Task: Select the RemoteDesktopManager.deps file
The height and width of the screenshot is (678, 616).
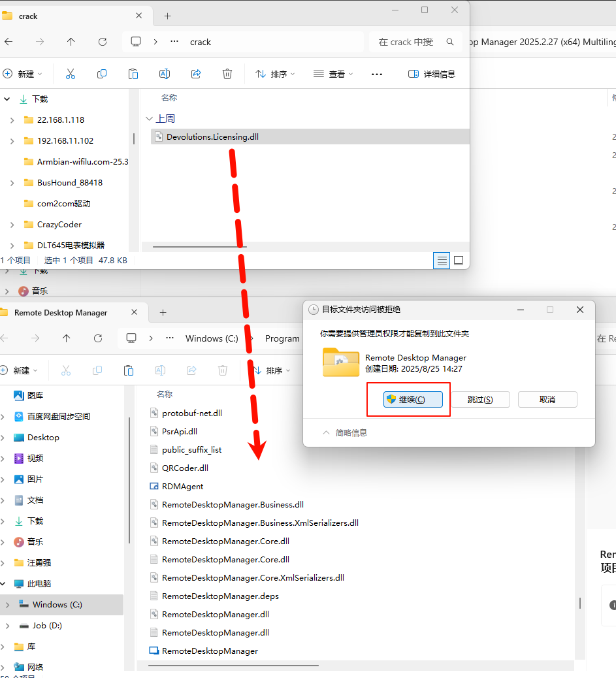Action: pos(220,596)
